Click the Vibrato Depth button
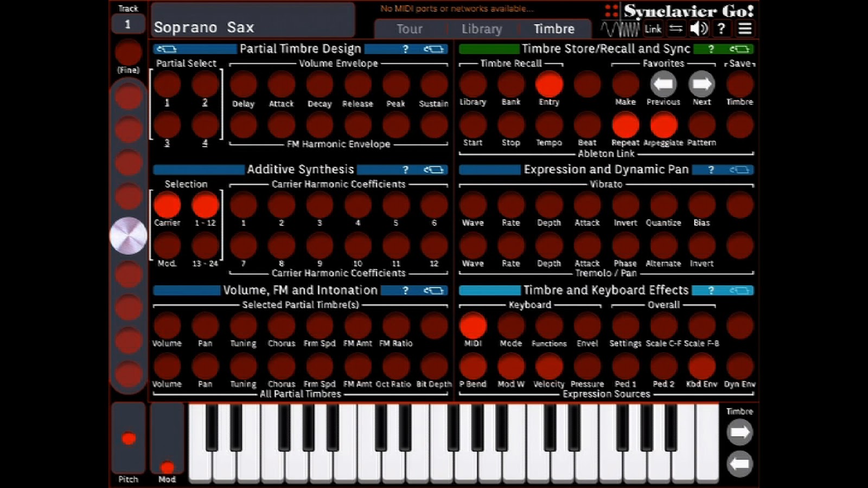Viewport: 868px width, 488px height. [549, 205]
